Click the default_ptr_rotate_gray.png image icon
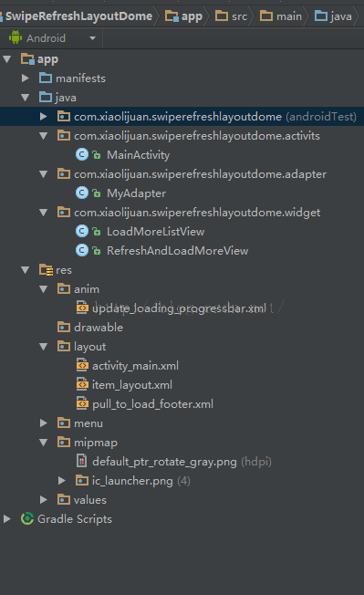Screen dimensions: 364x595 tap(81, 461)
